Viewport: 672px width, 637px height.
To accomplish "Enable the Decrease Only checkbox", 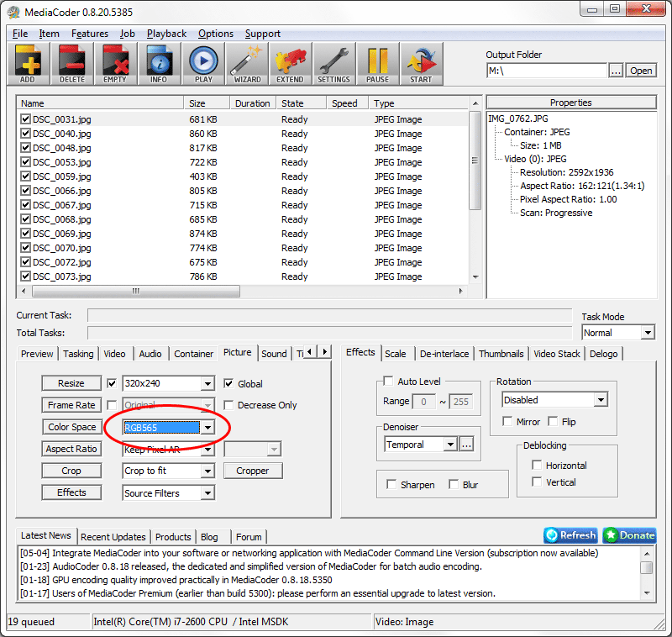I will point(228,405).
